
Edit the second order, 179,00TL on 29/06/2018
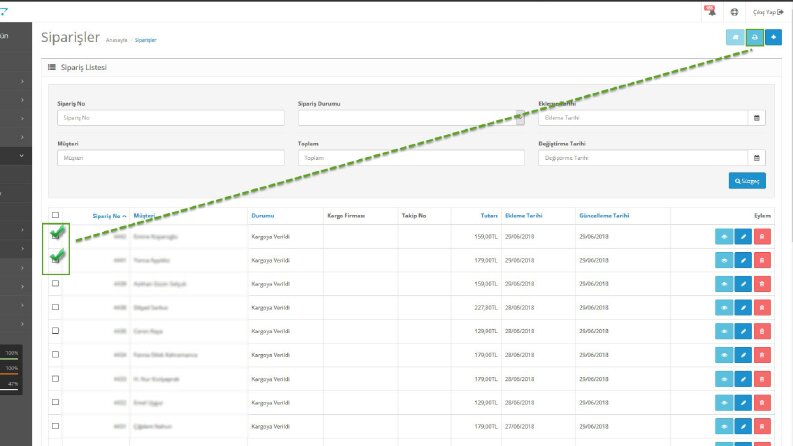click(x=743, y=260)
